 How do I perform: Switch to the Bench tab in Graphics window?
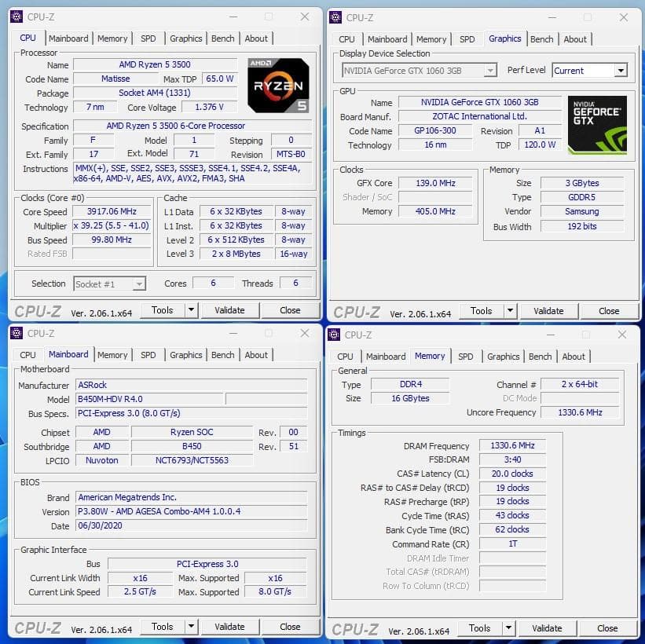tap(541, 38)
